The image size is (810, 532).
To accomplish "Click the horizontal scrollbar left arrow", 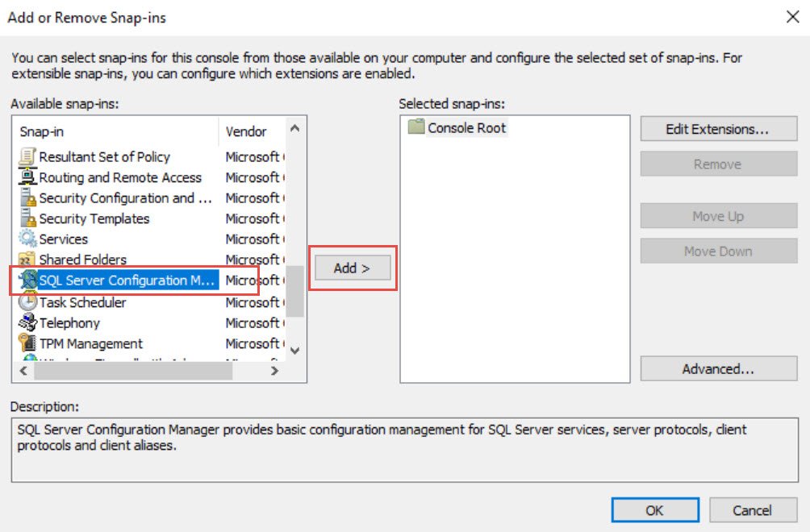I will [x=23, y=371].
